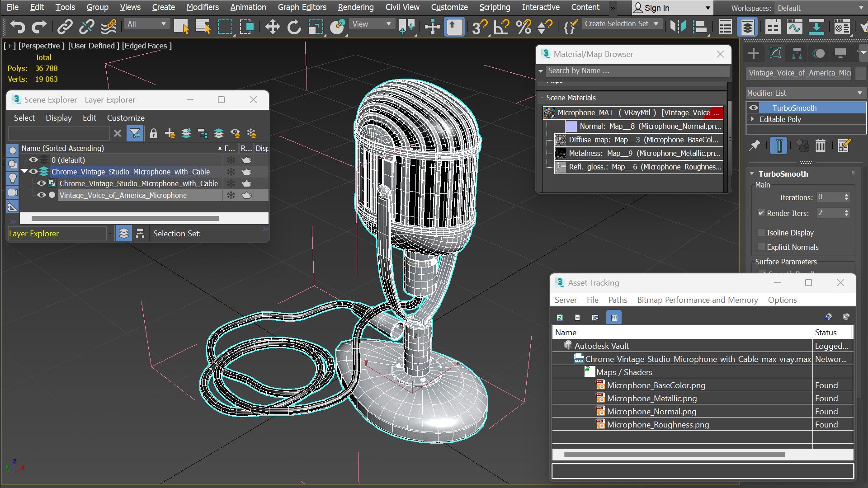Uncheck Render Iters checkbox
The width and height of the screenshot is (868, 488).
click(x=761, y=213)
